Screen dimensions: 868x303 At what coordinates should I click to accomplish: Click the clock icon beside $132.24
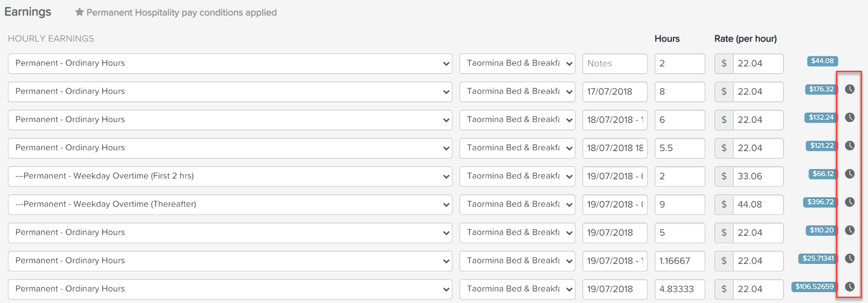pos(849,118)
